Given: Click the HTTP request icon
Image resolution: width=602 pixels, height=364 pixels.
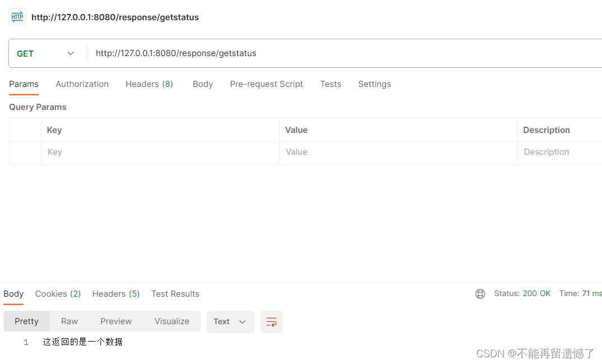Looking at the screenshot, I should (x=17, y=17).
